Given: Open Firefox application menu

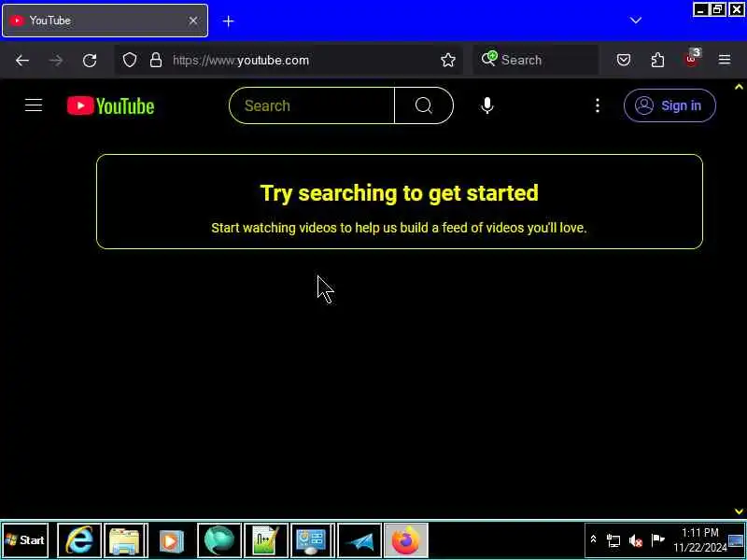Looking at the screenshot, I should tap(725, 60).
